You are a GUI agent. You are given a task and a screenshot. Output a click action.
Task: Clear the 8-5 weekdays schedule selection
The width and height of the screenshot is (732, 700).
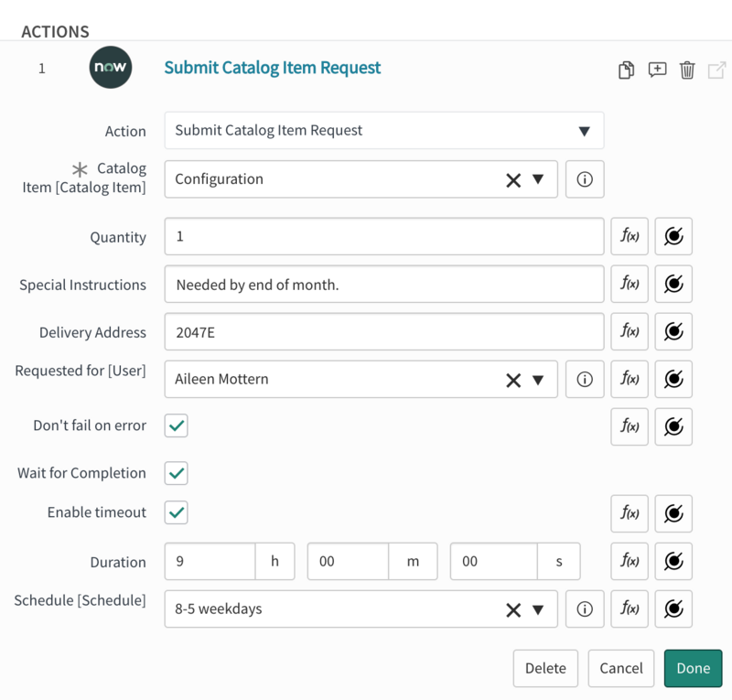(513, 609)
